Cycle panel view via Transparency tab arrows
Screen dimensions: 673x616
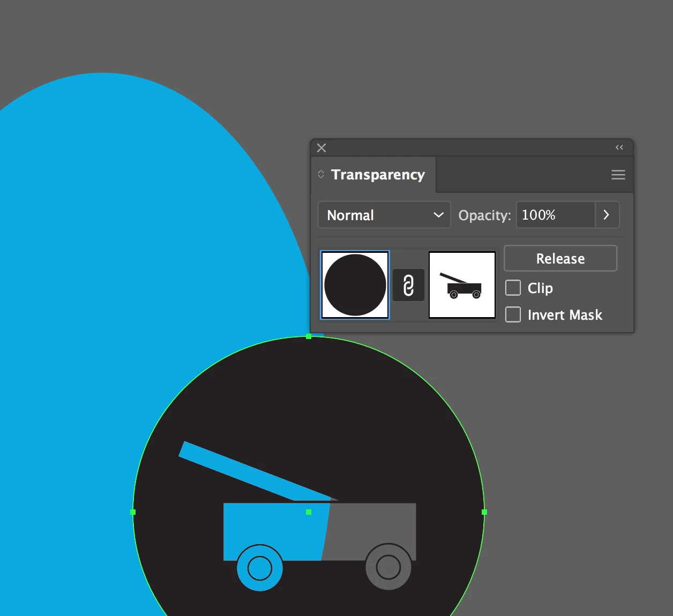pyautogui.click(x=321, y=174)
